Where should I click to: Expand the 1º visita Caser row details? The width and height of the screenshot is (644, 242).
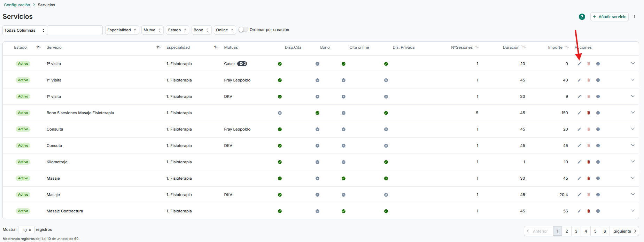point(633,63)
